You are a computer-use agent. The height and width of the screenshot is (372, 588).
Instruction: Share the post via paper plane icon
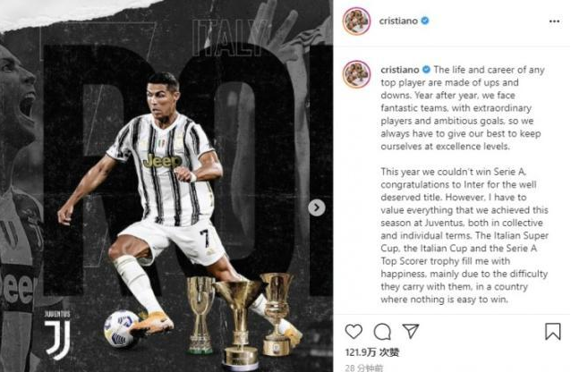410,331
